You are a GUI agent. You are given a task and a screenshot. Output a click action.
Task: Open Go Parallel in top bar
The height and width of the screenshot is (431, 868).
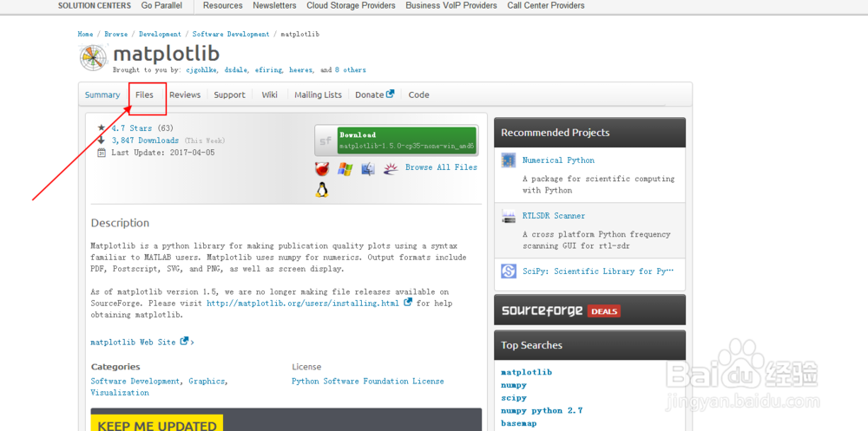coord(161,5)
